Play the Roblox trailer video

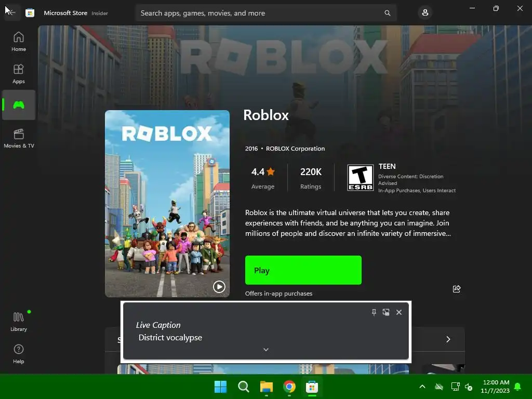click(219, 287)
